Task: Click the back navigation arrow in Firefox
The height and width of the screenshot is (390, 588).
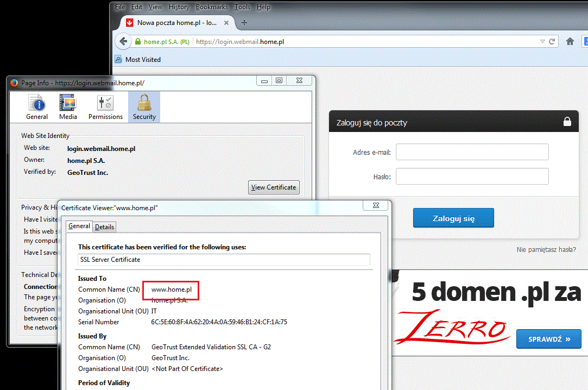Action: [123, 41]
